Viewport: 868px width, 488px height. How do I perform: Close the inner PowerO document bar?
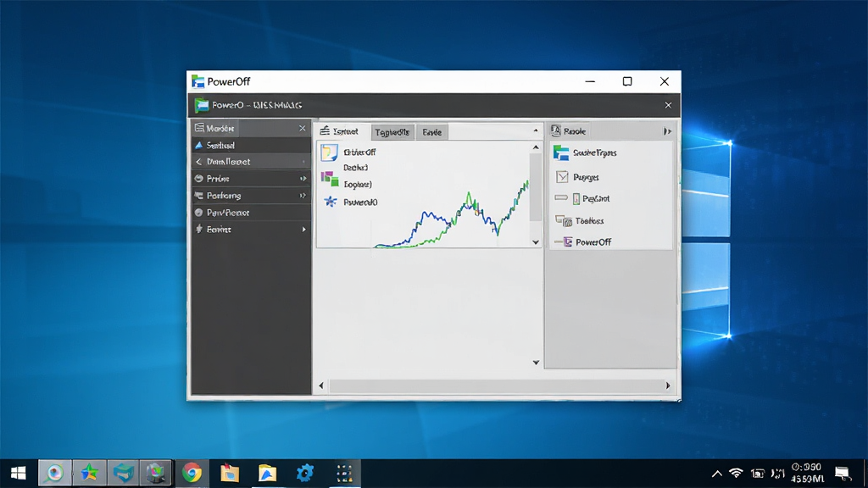tap(668, 105)
